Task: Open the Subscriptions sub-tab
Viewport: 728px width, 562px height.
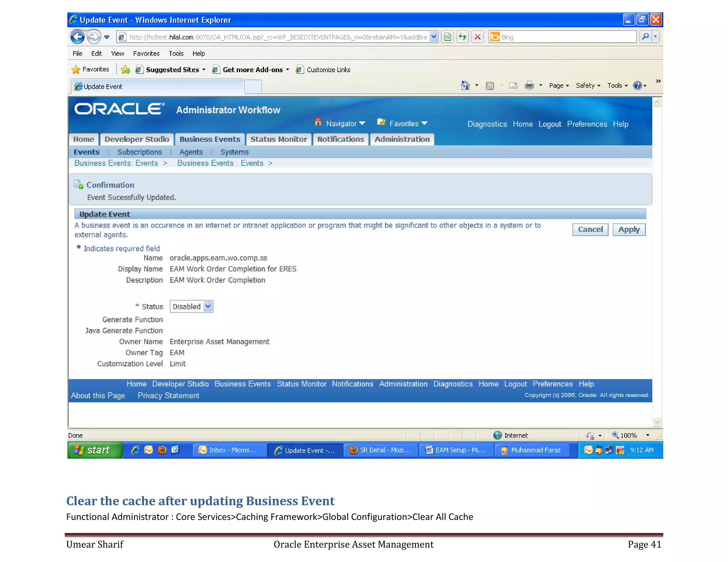Action: pos(139,152)
